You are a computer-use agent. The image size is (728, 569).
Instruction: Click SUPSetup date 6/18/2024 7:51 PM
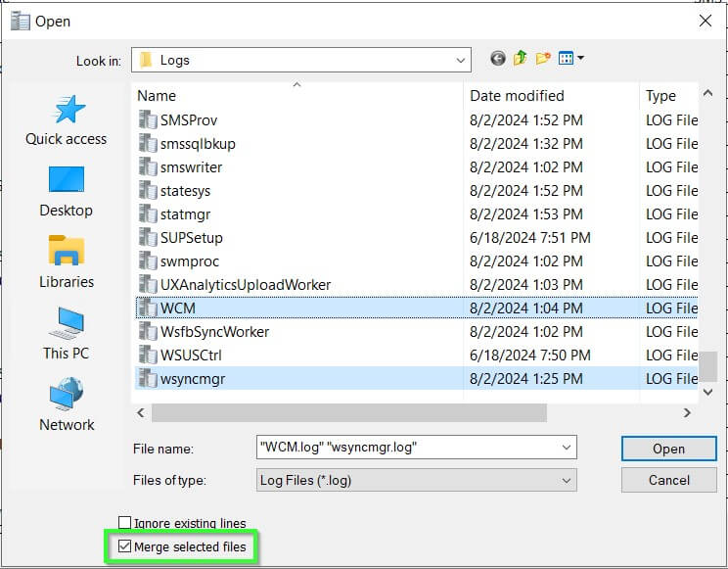529,238
